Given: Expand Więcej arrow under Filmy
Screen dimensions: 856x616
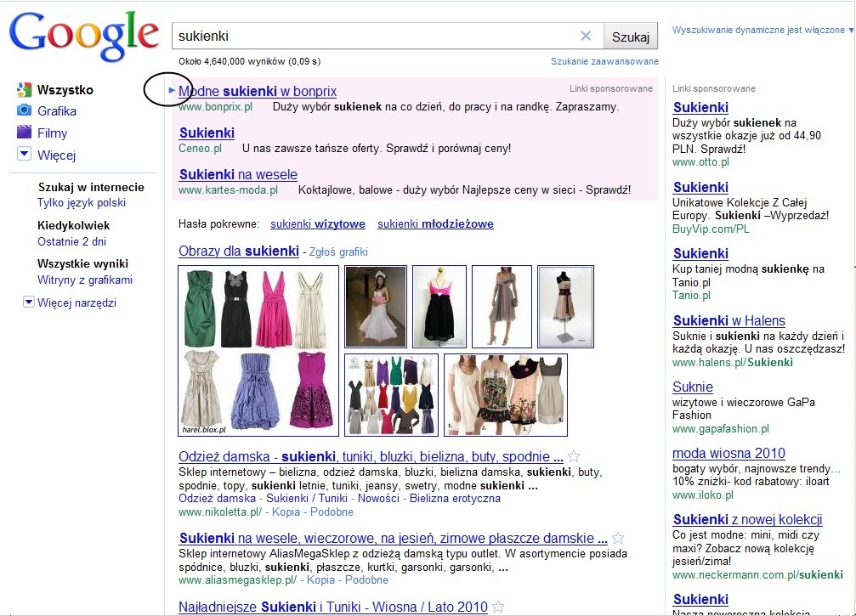Looking at the screenshot, I should [24, 154].
